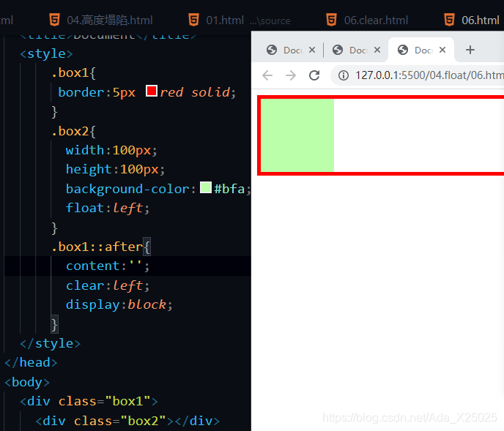Click the content:'' declaration line
The image size is (504, 431).
108,266
